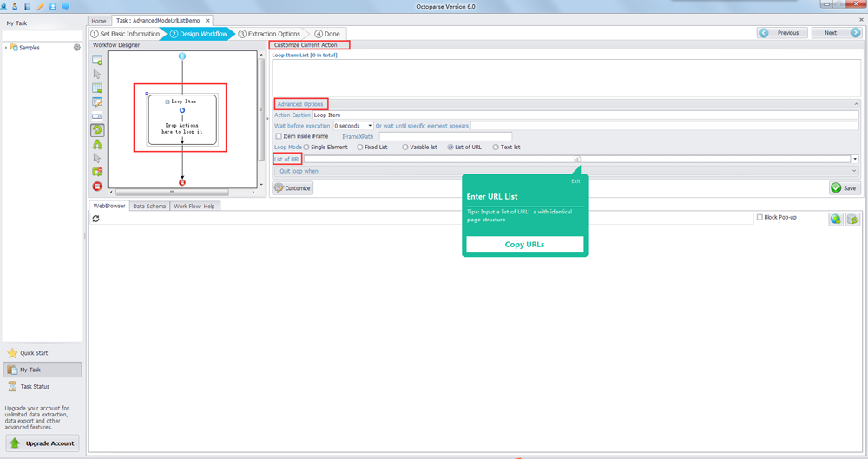Switch to the Data Schema tab
This screenshot has width=868, height=459.
click(149, 207)
